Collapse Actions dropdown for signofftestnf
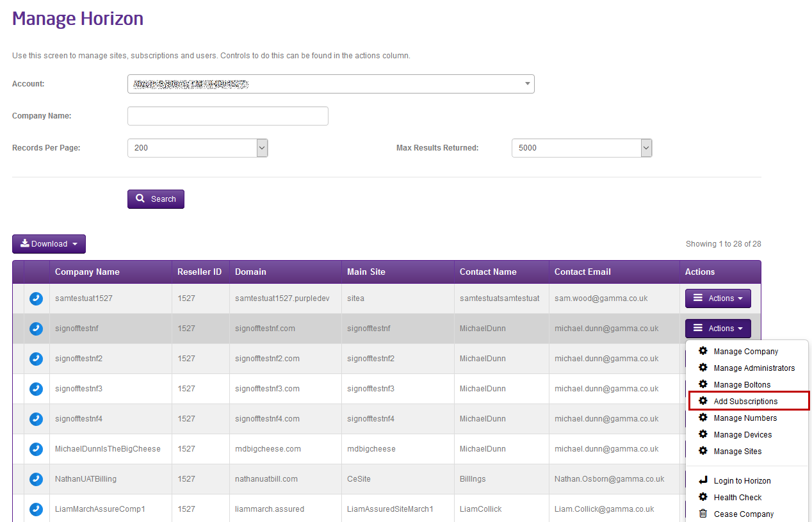The width and height of the screenshot is (812, 522). 718,329
